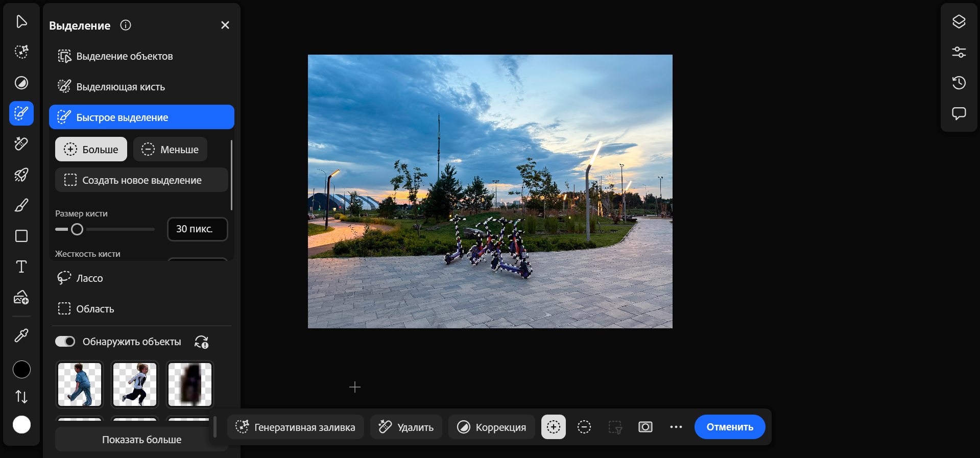Viewport: 980px width, 458px height.
Task: Select the Brush tool in left toolbar
Action: pos(21,205)
